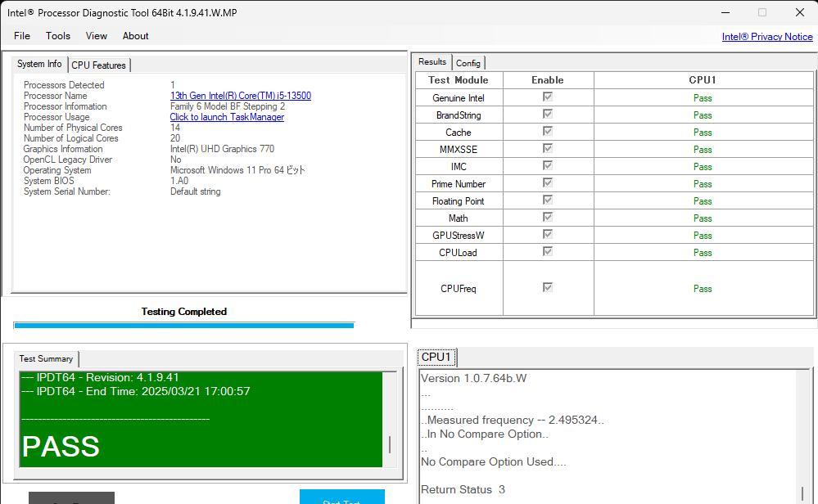Click the blue Start Test button
This screenshot has height=504, width=818.
point(342,497)
